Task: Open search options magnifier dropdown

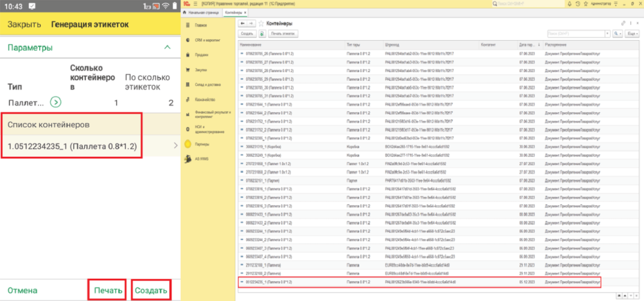Action: click(617, 34)
